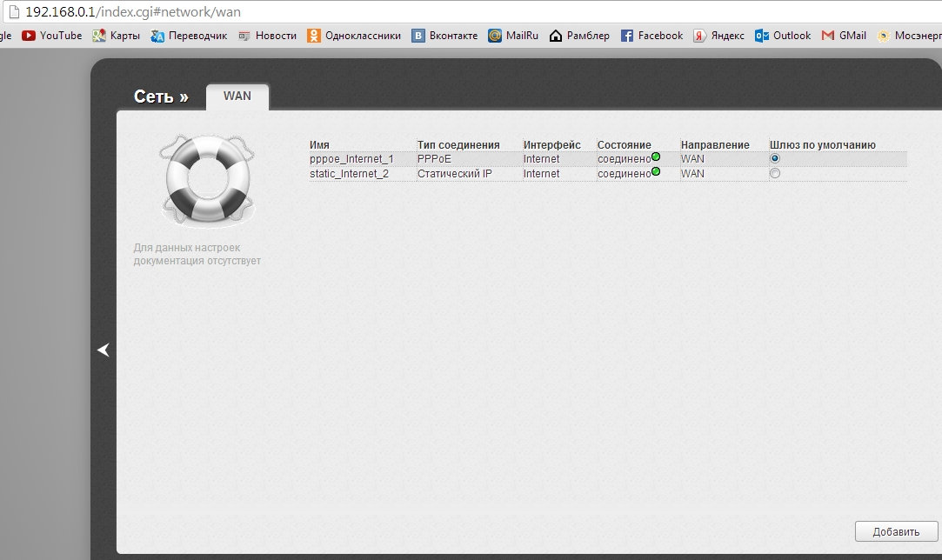Click the Направление column header
This screenshot has width=942, height=560.
[x=715, y=145]
